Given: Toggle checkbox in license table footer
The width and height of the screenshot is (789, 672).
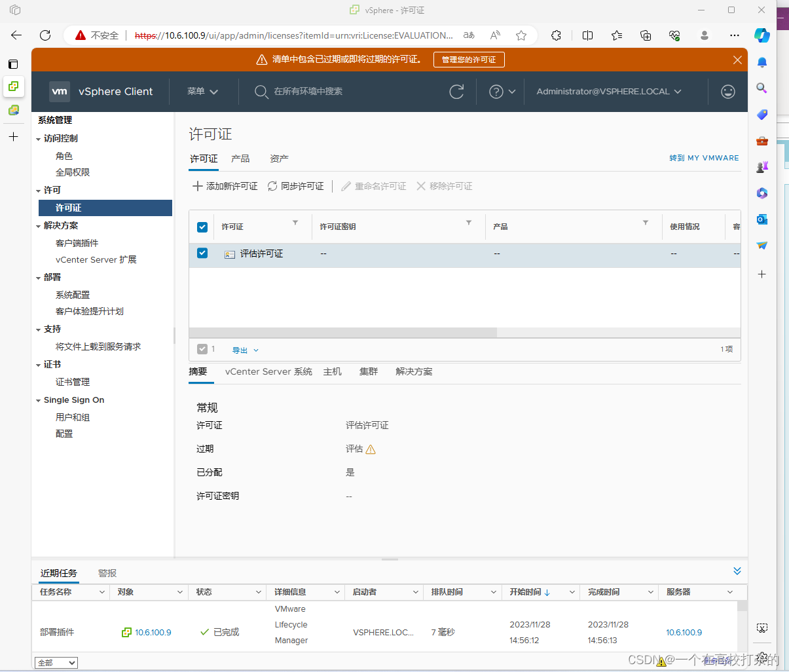Looking at the screenshot, I should coord(202,349).
